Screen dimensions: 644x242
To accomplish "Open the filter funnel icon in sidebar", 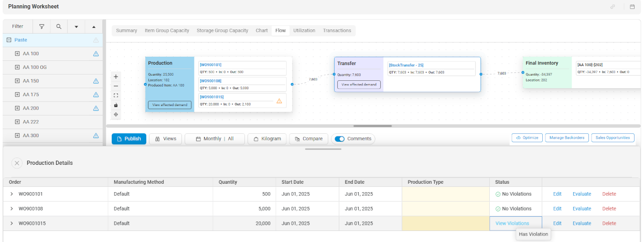I will coord(41,26).
